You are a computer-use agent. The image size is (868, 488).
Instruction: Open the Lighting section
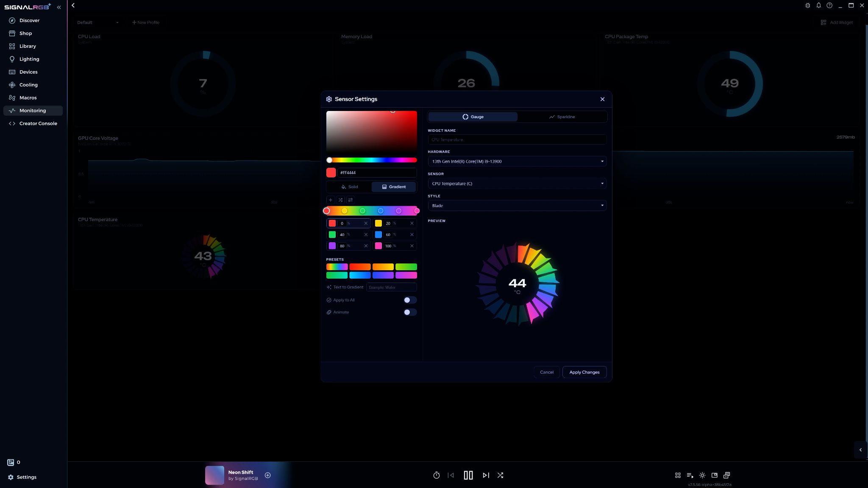tap(29, 59)
